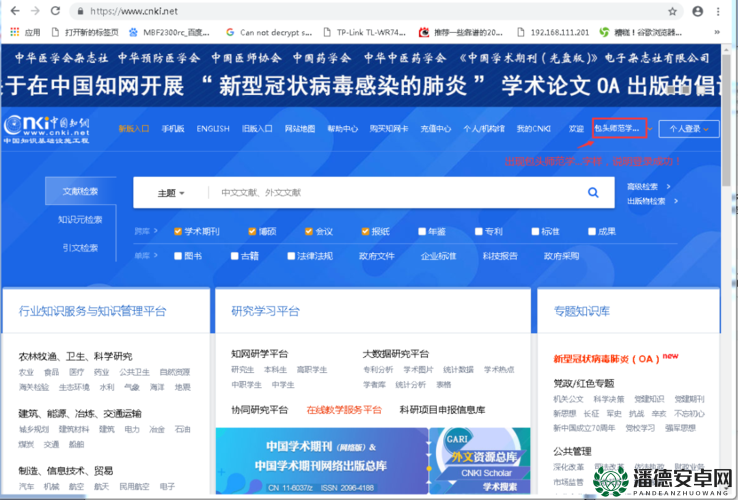Image resolution: width=738 pixels, height=500 pixels.
Task: Open 科研项目申报信息库 link
Action: point(442,410)
